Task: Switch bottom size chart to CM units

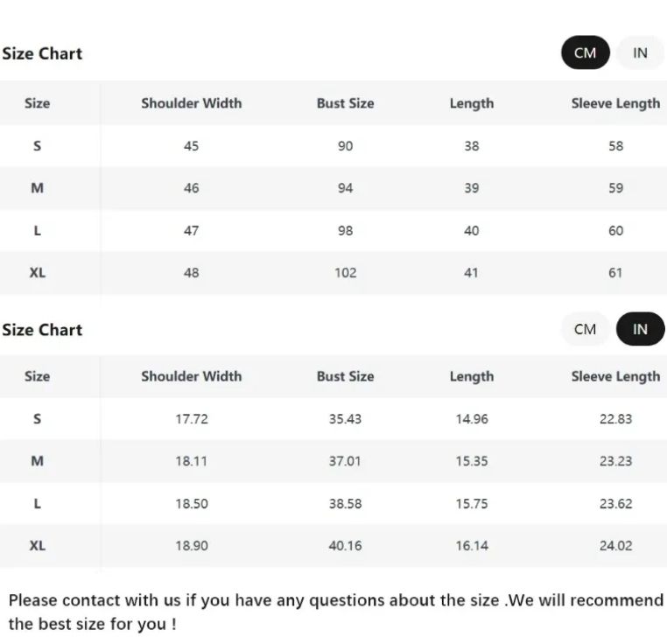Action: coord(586,329)
